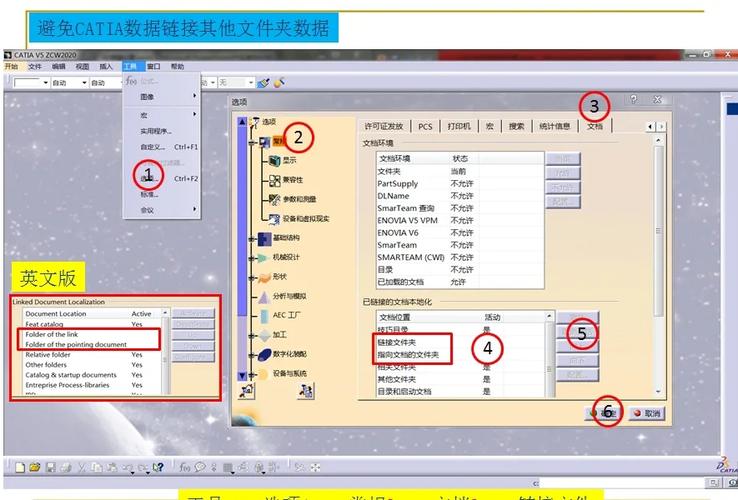
Task: Click the What's This help cursor icon
Action: (158, 467)
